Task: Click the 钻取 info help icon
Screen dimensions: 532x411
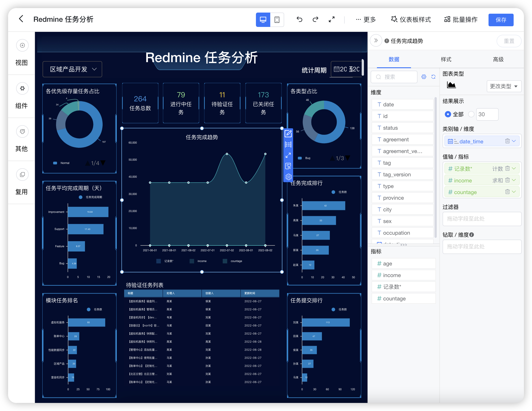Action: coord(471,235)
